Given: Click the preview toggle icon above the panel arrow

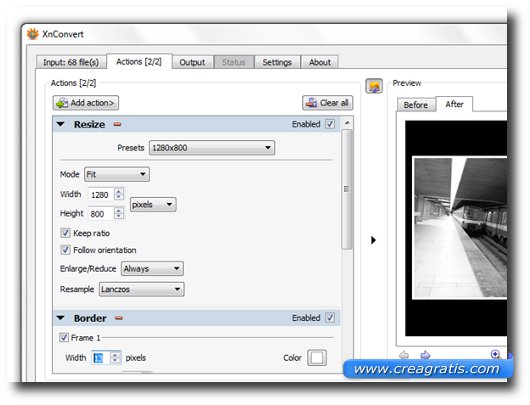Looking at the screenshot, I should point(374,86).
